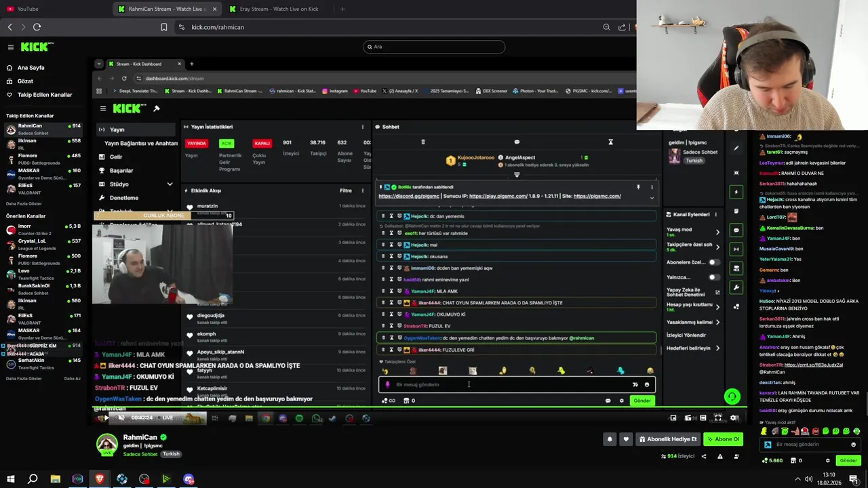Open EliEsS channel with 157 viewers
This screenshot has height=488, width=868.
[43, 188]
